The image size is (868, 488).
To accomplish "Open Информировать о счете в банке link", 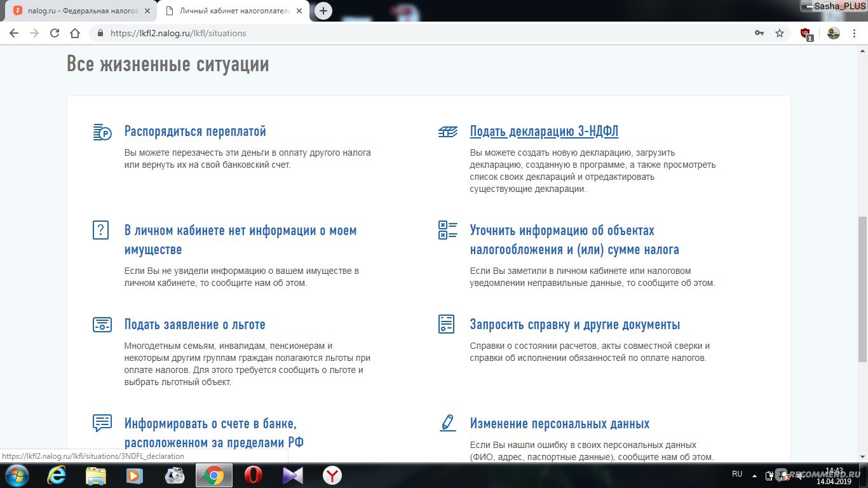I will 214,433.
